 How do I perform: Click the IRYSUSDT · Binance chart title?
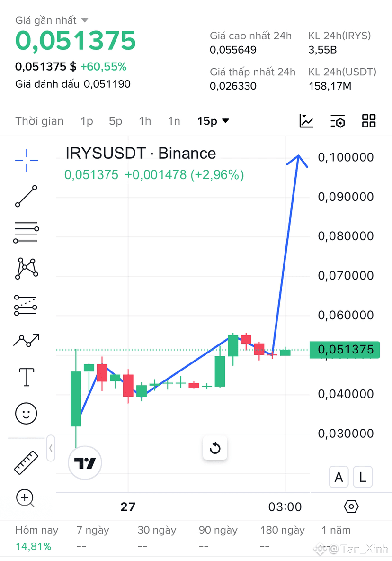tap(141, 153)
